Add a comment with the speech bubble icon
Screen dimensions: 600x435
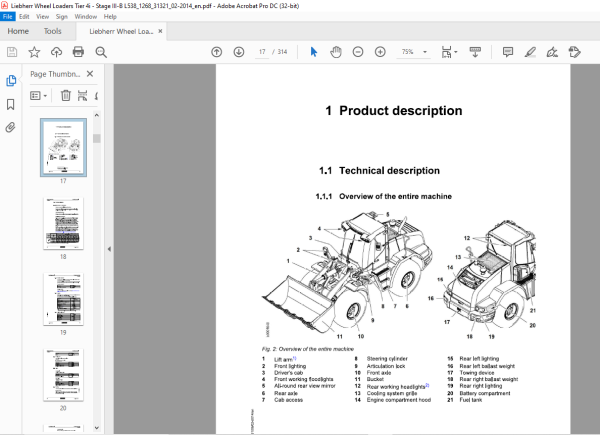point(508,52)
